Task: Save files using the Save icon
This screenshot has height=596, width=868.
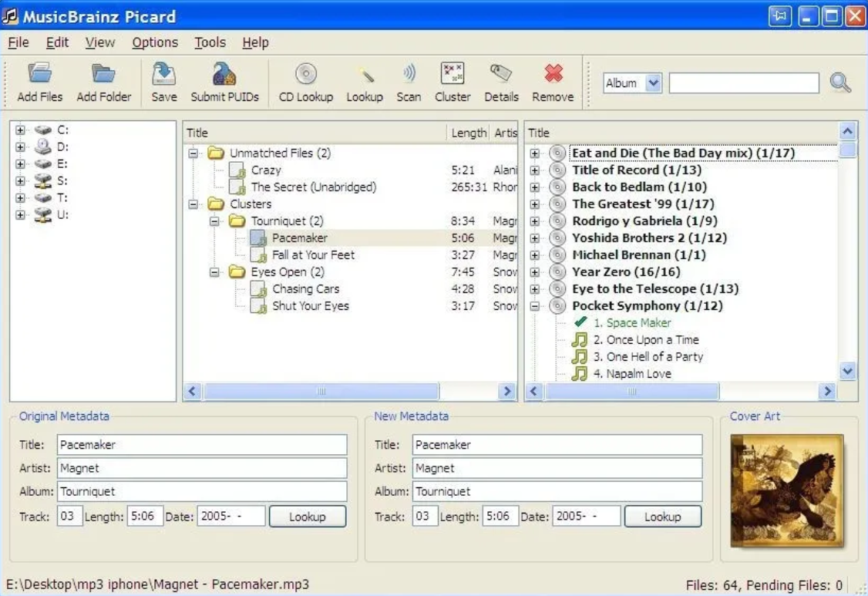Action: pos(164,73)
